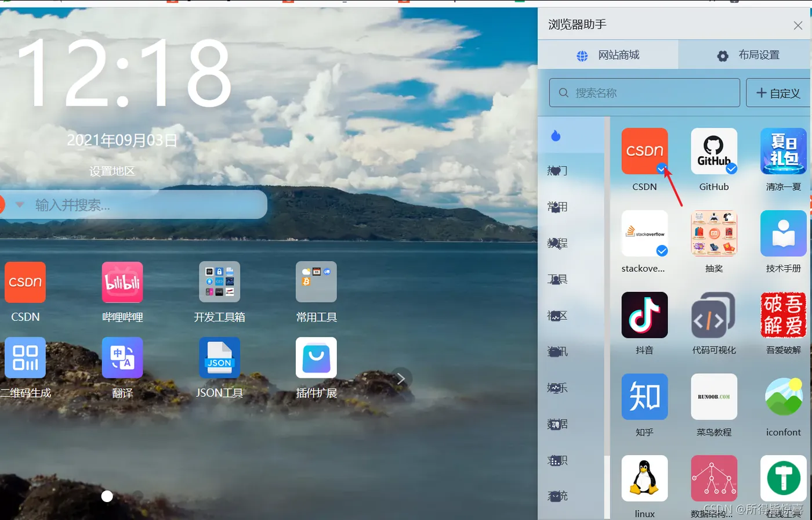Image resolution: width=812 pixels, height=520 pixels.
Task: Select the 系统 category at the bottom
Action: click(557, 496)
